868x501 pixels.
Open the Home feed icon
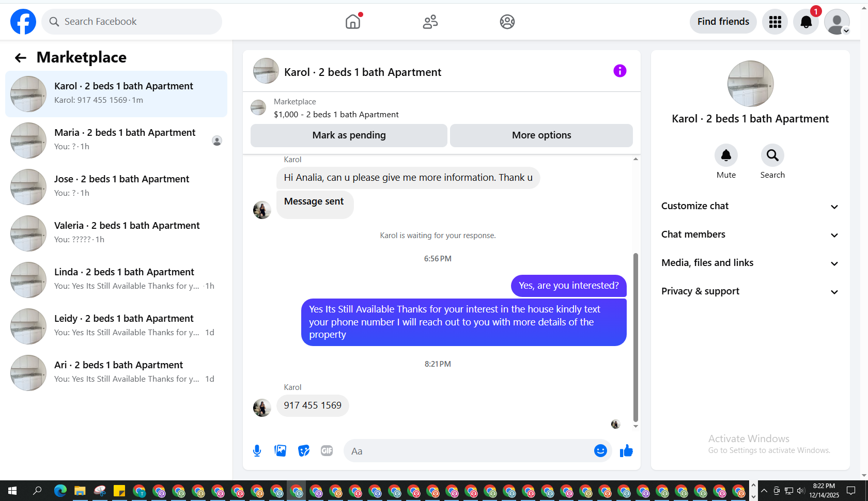click(353, 22)
